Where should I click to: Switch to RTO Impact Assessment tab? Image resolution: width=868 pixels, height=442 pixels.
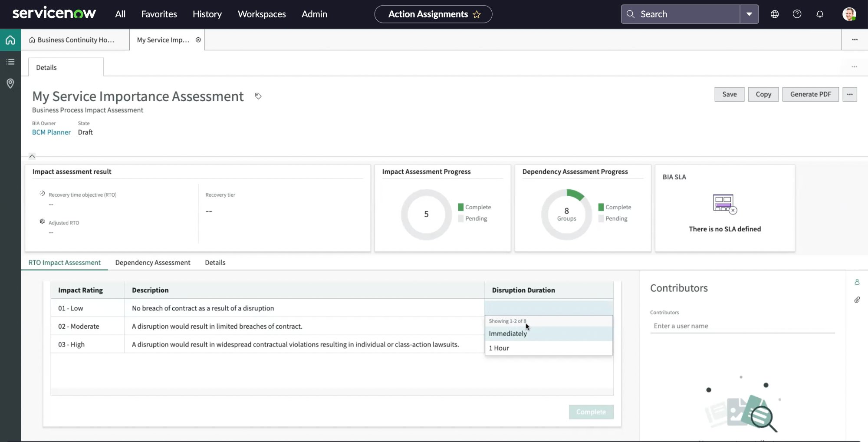coord(65,262)
